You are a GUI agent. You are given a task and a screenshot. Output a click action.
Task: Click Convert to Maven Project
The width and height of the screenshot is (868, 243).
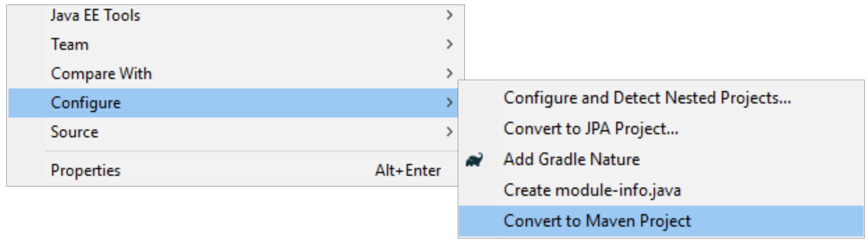597,221
